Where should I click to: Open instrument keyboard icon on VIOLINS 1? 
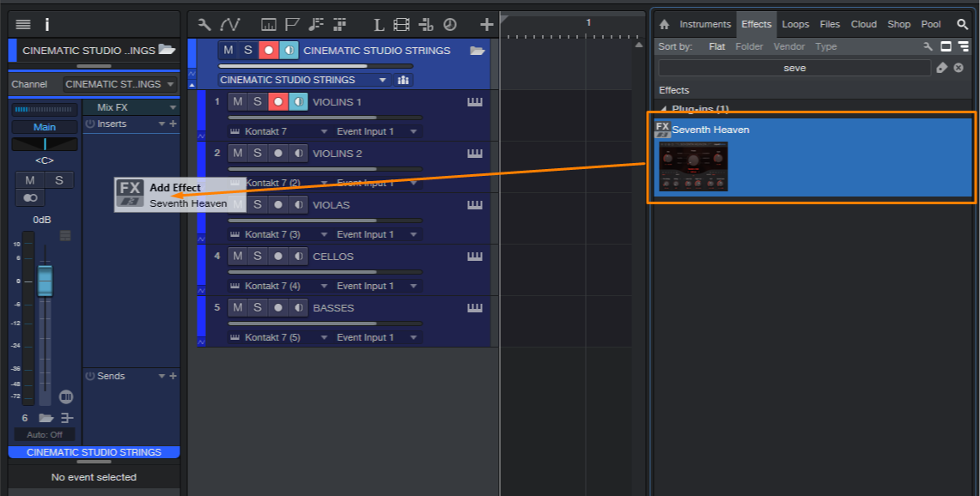pos(475,102)
